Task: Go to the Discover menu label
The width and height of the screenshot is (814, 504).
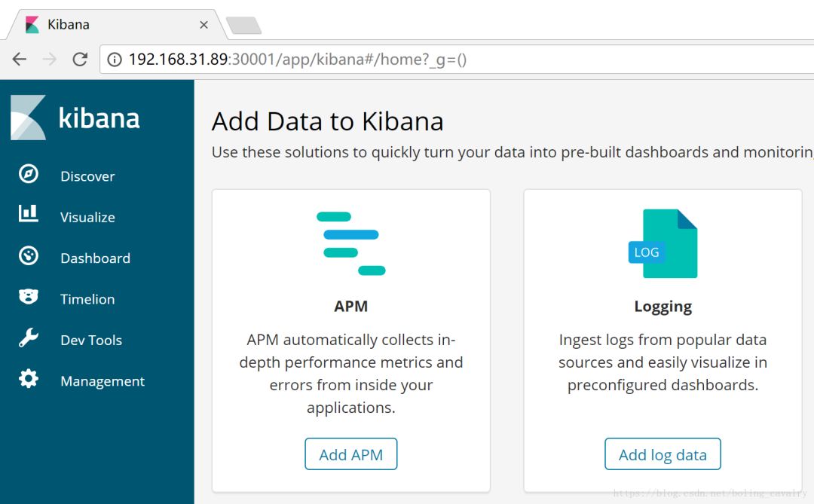Action: coord(87,176)
